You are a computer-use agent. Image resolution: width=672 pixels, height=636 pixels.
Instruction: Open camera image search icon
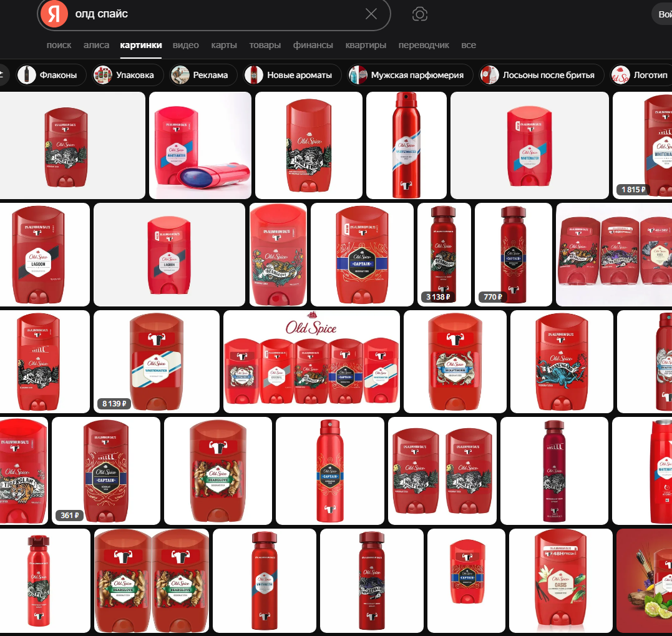click(419, 14)
